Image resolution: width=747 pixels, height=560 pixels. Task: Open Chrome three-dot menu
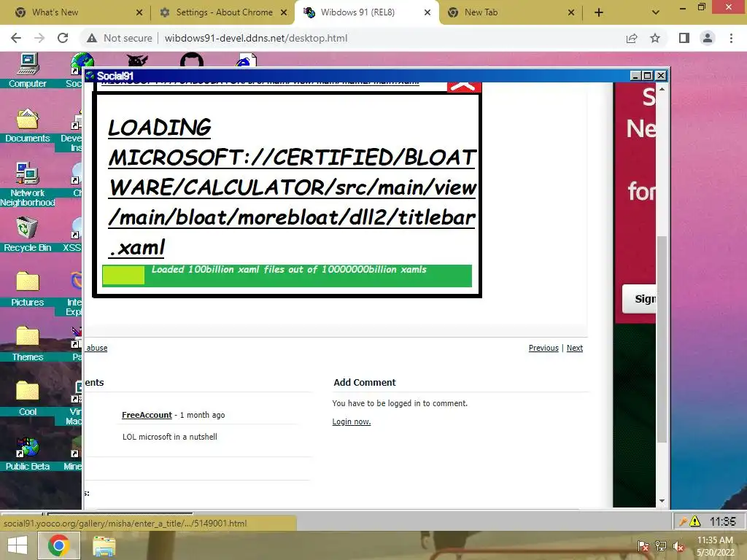[731, 38]
